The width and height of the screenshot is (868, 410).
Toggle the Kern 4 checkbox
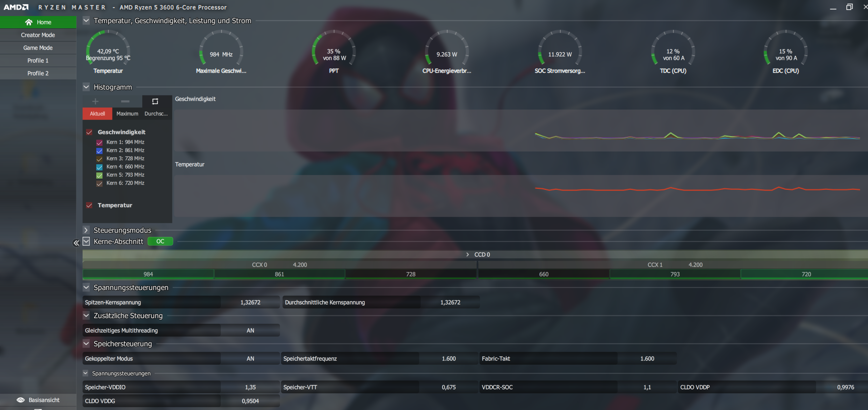[x=99, y=167]
